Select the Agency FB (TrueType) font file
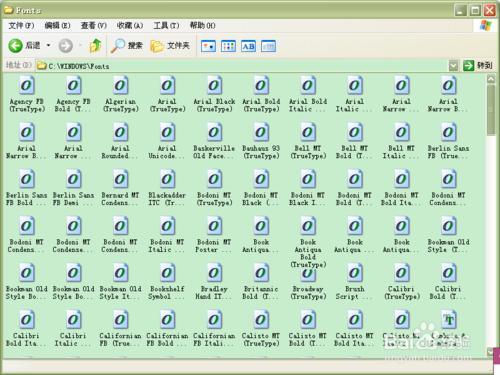This screenshot has height=375, width=500. pyautogui.click(x=27, y=94)
